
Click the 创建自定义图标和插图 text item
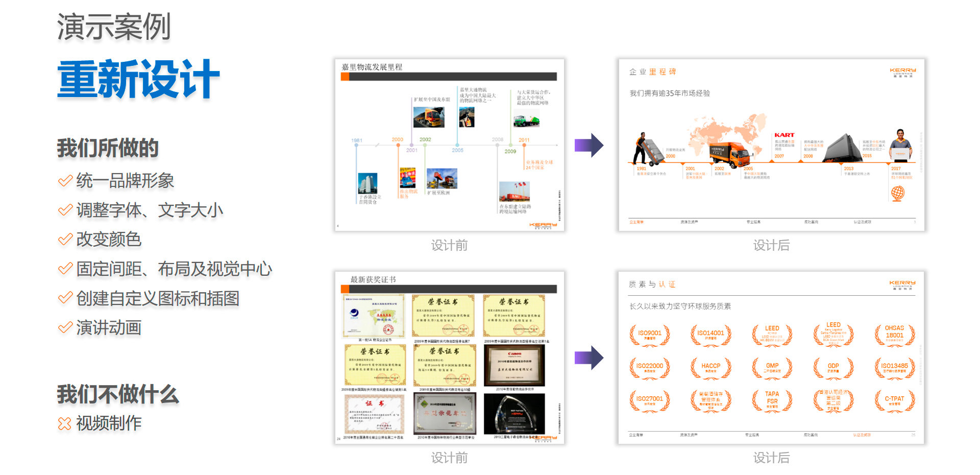tap(158, 299)
